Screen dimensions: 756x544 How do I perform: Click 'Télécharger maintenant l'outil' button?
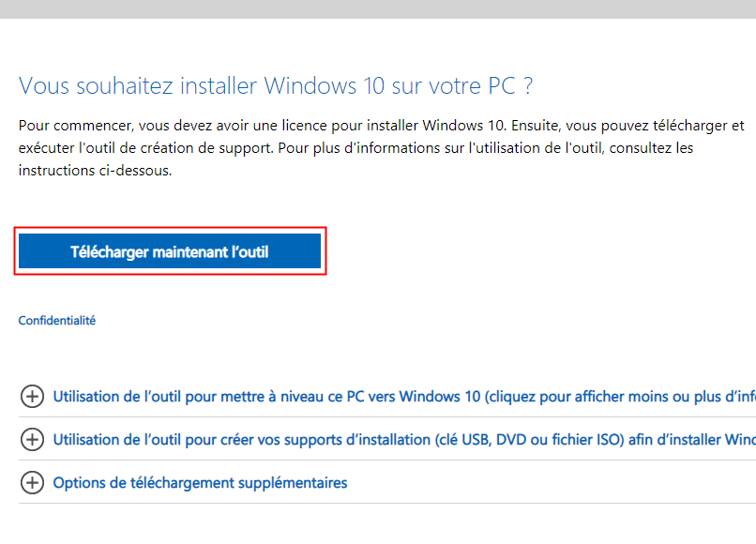[170, 251]
